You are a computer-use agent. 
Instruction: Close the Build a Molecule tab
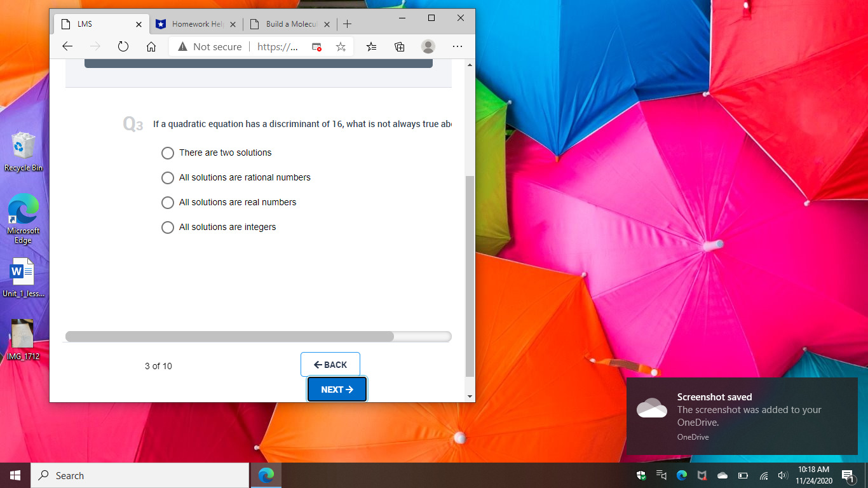[327, 24]
